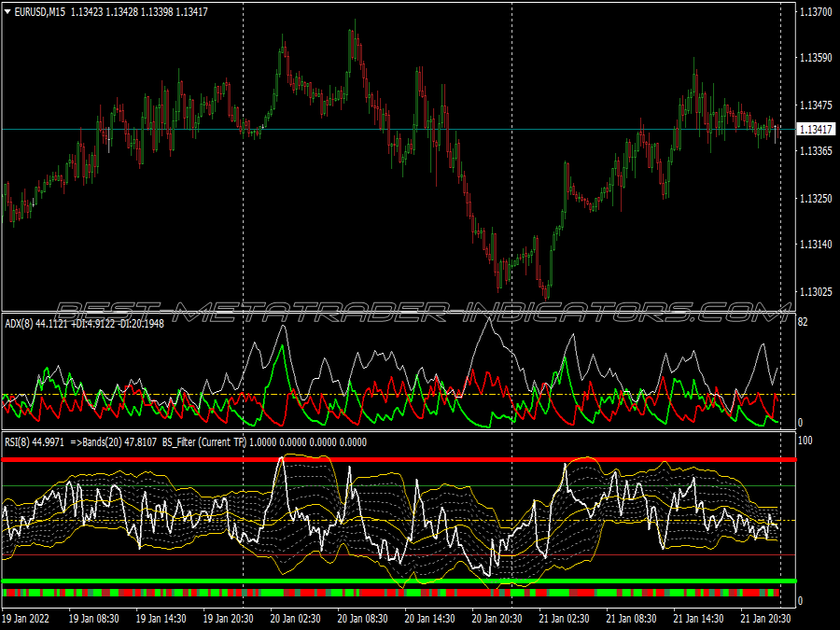This screenshot has width=840, height=630.
Task: Select the RSI(8) 44.9971 indicator label
Action: [x=35, y=442]
